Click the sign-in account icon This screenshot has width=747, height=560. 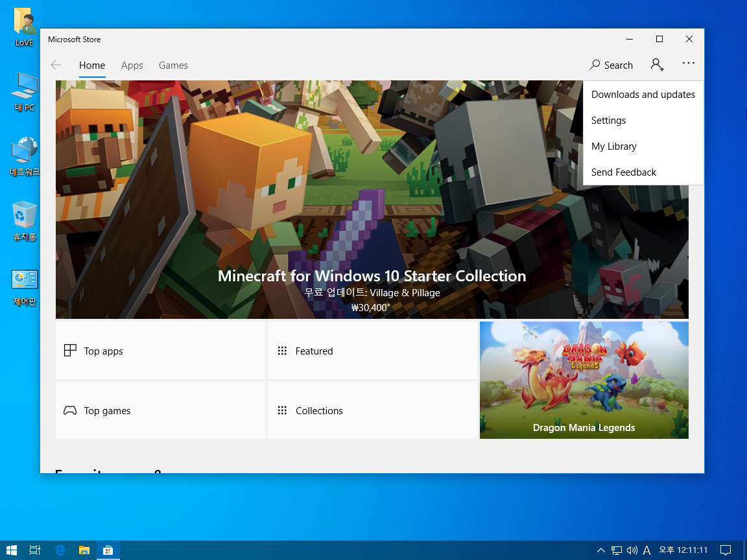[658, 64]
